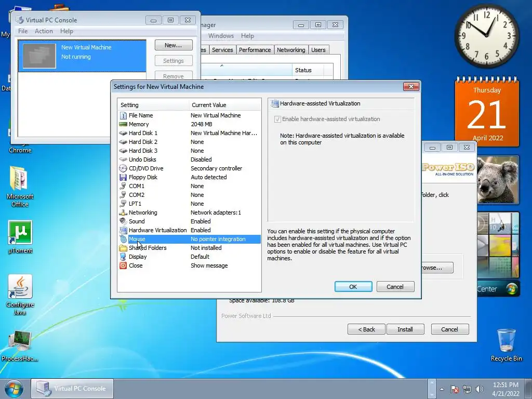Click the COM1 port icon

click(123, 186)
